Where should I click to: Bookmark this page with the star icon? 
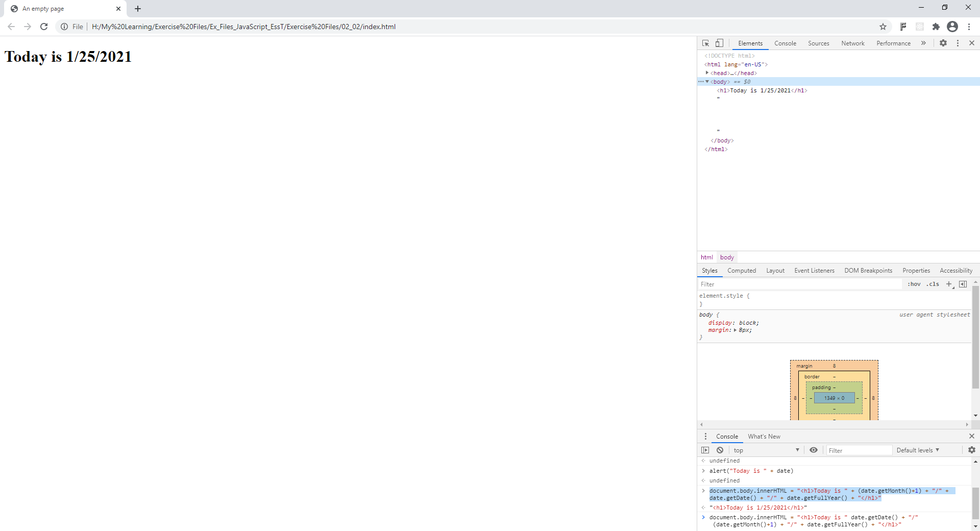(883, 27)
